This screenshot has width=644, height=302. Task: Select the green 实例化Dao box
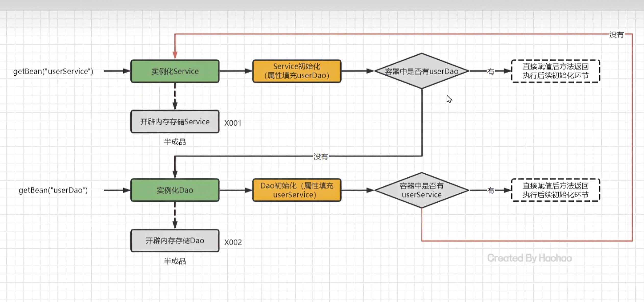tap(175, 190)
